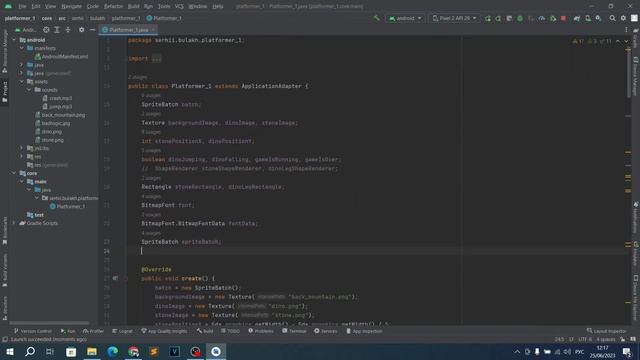This screenshot has width=640, height=360.
Task: Select AndroidManifest.xml in project tree
Action: 61,57
